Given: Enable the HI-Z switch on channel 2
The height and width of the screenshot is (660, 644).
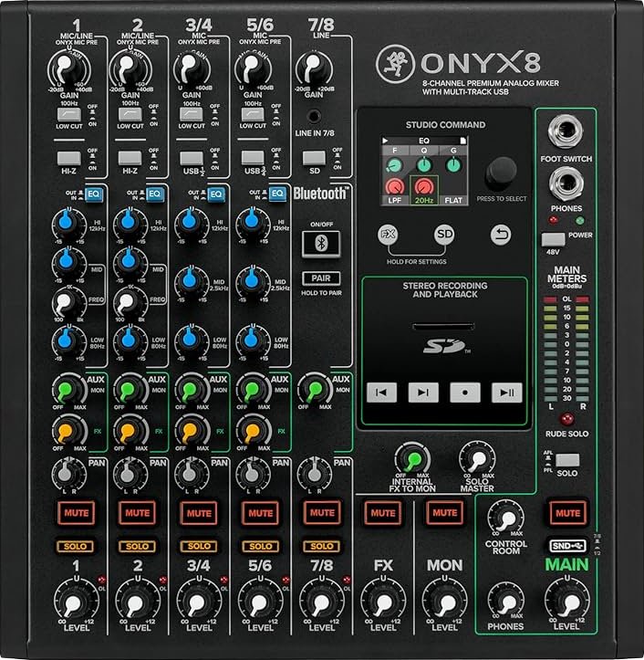Looking at the screenshot, I should coord(129,157).
